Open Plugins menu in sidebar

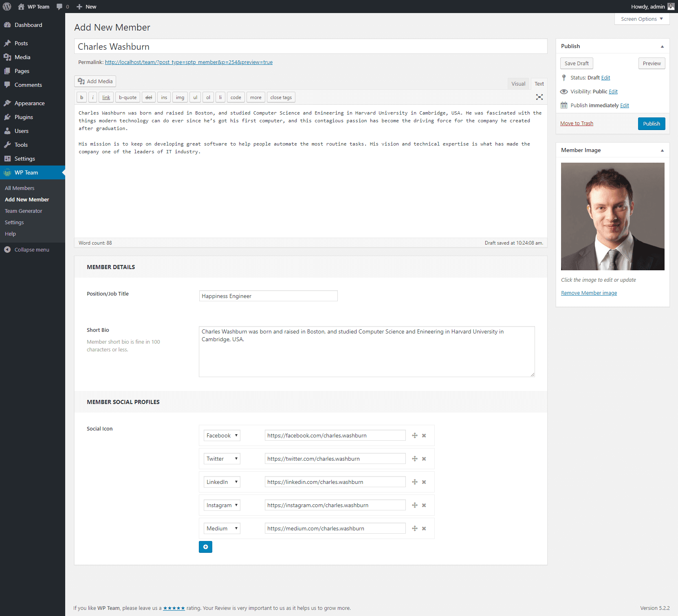(x=33, y=117)
